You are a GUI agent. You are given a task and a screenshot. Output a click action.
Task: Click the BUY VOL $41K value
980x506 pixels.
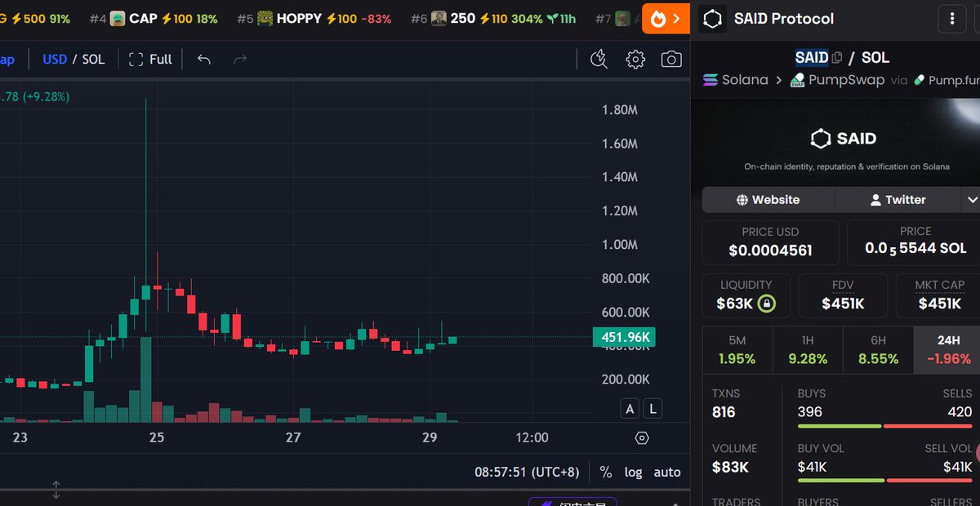[x=813, y=467]
